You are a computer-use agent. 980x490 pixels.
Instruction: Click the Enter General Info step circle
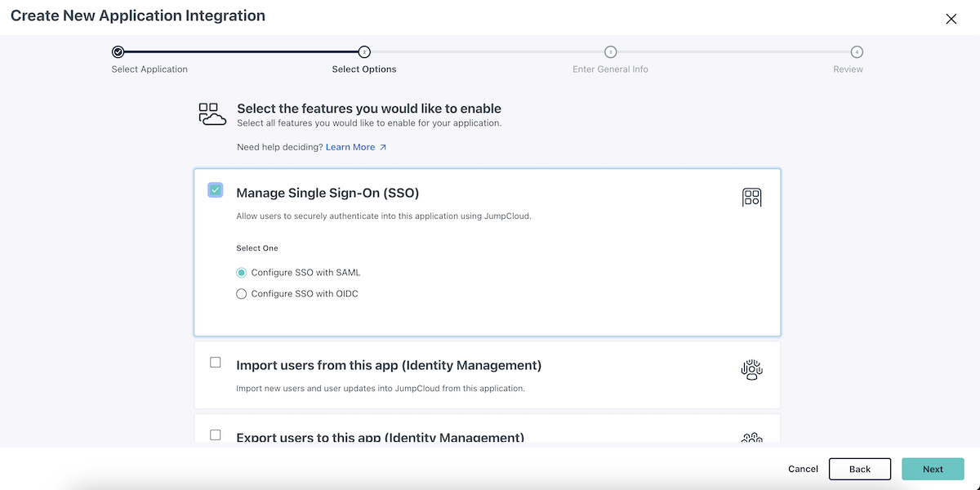click(610, 51)
